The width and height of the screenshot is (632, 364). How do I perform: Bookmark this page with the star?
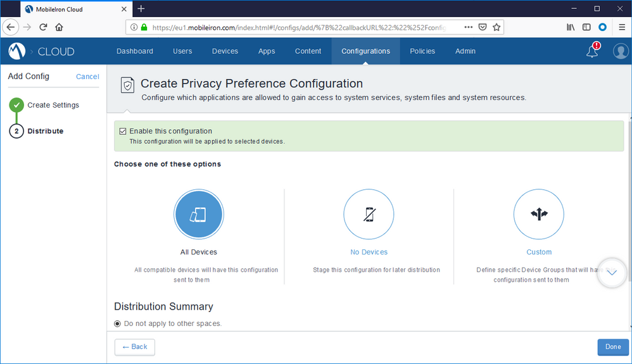coord(496,27)
